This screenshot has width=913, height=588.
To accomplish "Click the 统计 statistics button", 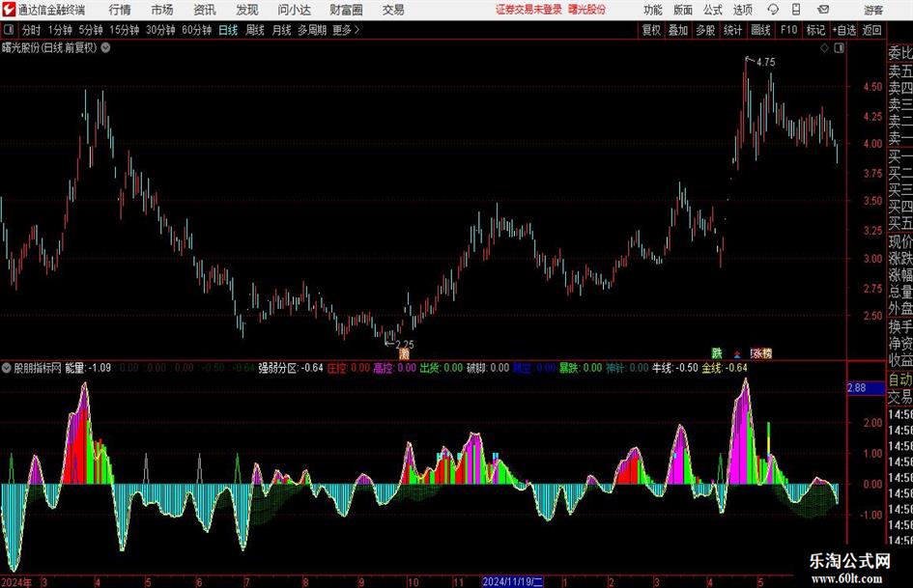I will (732, 30).
